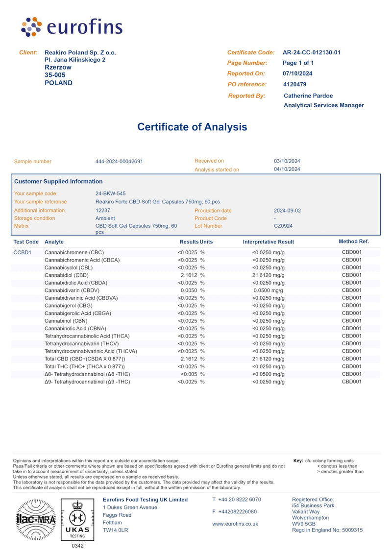Screen dimensions: 392x554
Task: Select the CCBD1 test code
Action: [22, 252]
